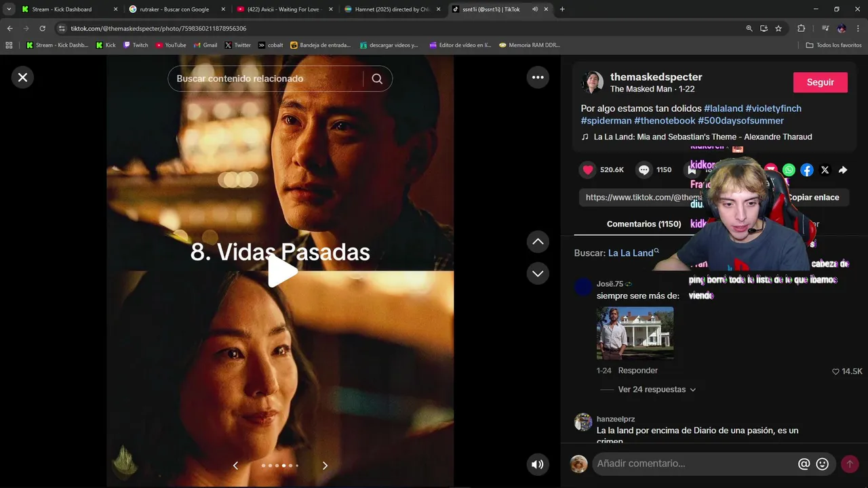Viewport: 868px width, 488px height.
Task: Open the Gmail bookmark
Action: pos(205,45)
